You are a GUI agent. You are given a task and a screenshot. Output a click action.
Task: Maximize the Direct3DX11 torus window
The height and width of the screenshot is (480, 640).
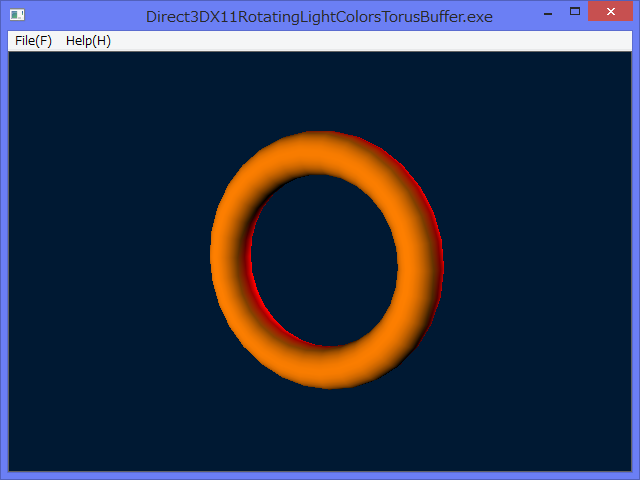(575, 11)
